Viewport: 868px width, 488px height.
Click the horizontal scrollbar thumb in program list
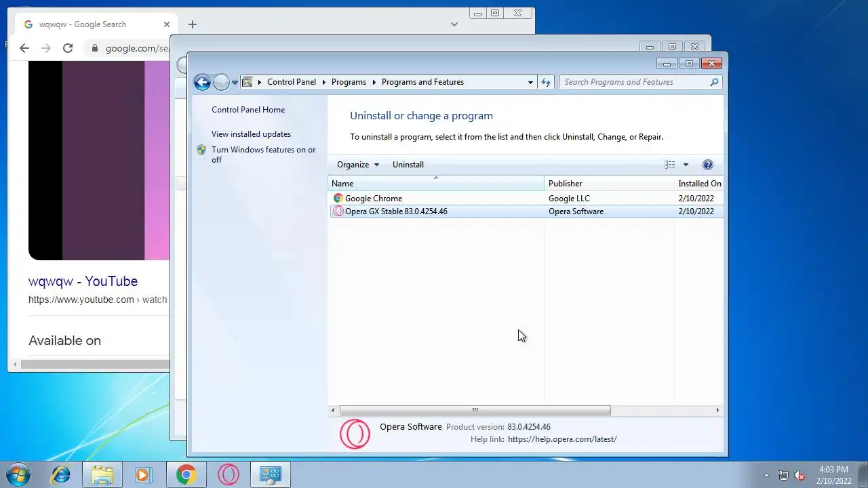475,410
